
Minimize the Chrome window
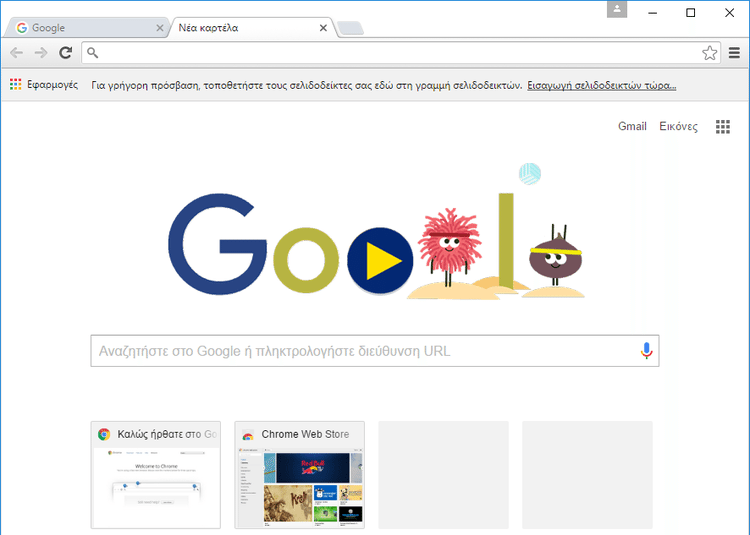pyautogui.click(x=652, y=13)
